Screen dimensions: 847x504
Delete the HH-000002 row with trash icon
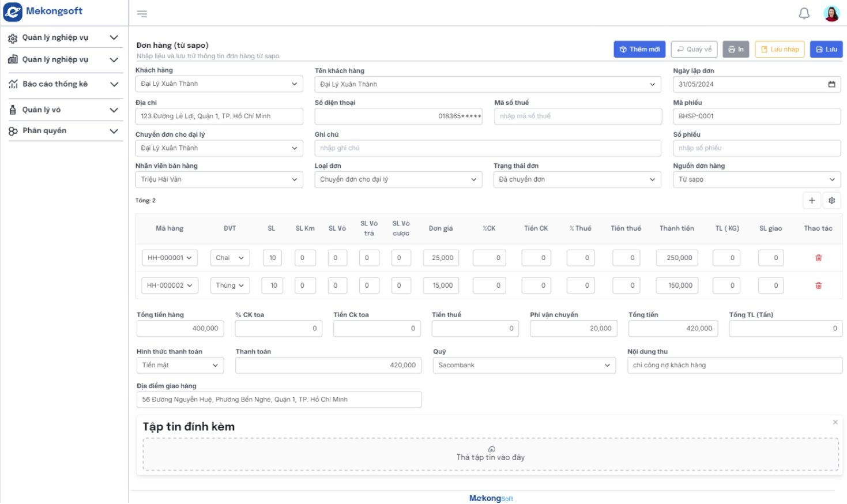pos(818,285)
